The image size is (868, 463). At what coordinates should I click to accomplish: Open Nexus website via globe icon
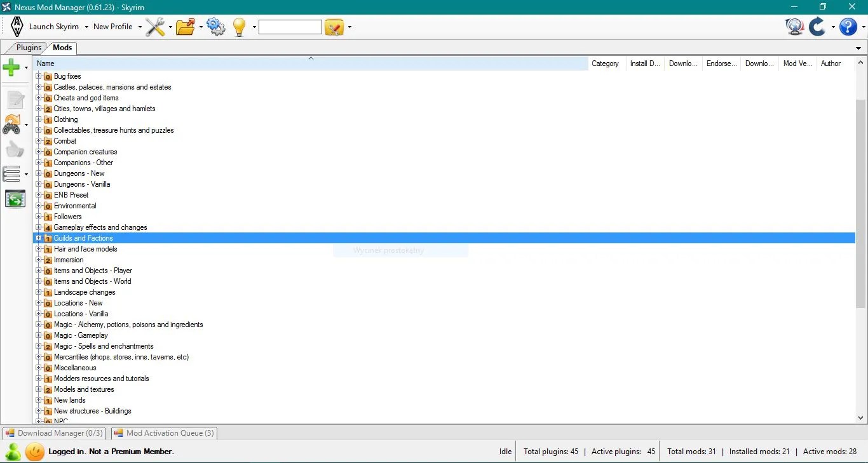[x=794, y=27]
